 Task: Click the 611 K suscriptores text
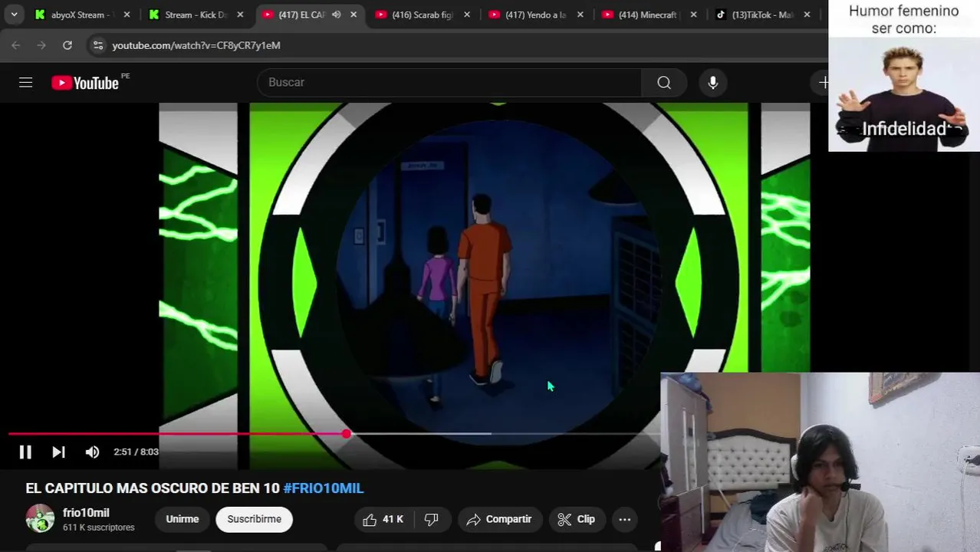(x=99, y=527)
